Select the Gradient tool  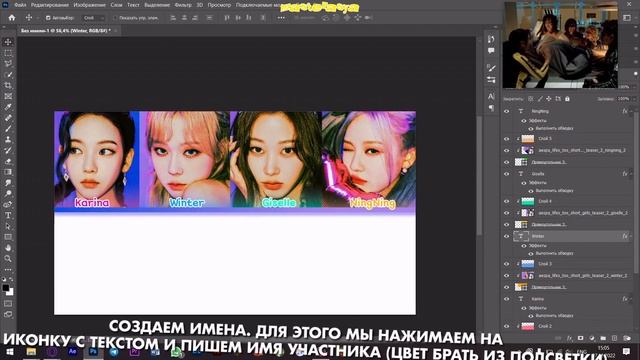8,172
